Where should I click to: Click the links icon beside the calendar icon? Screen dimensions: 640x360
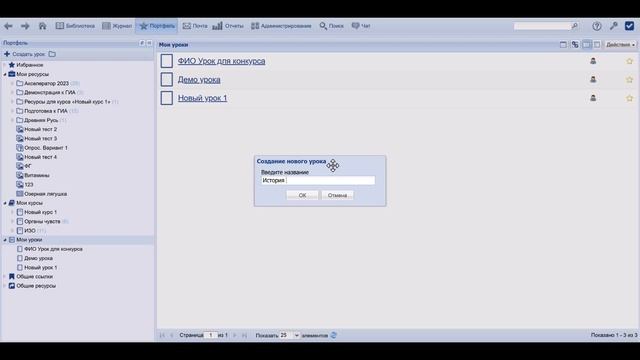tap(575, 44)
